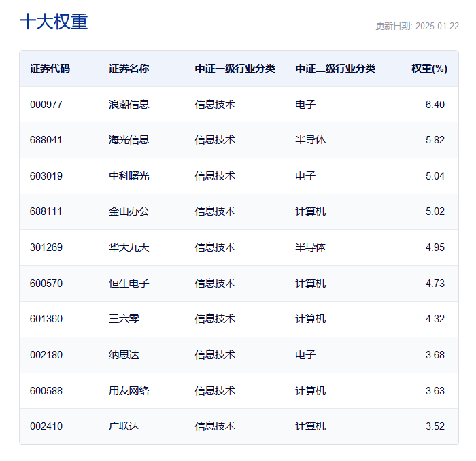Viewport: 476px width, 461px height.
Task: Click 计算机 in the 广联达 row
Action: click(x=310, y=426)
